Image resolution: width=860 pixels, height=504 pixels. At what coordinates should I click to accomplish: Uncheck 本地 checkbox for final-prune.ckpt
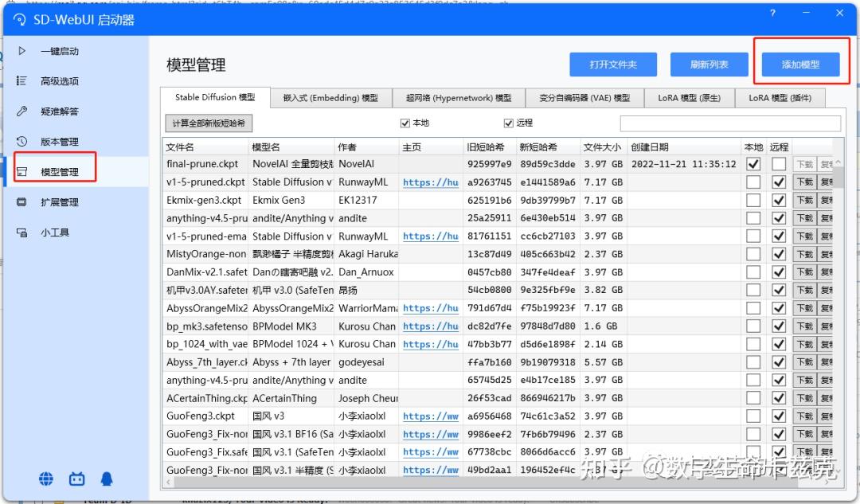pos(753,164)
